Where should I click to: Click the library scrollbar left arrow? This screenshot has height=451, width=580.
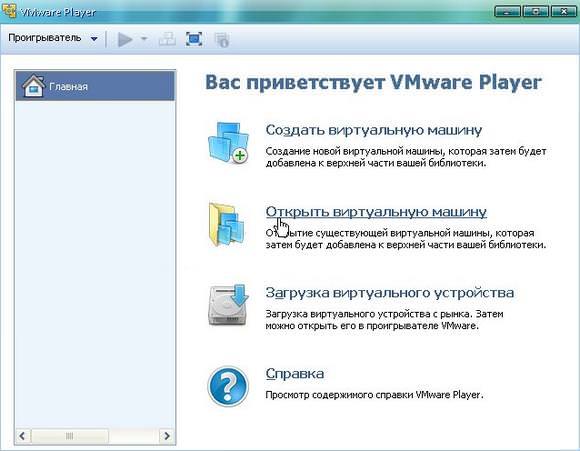pos(22,436)
